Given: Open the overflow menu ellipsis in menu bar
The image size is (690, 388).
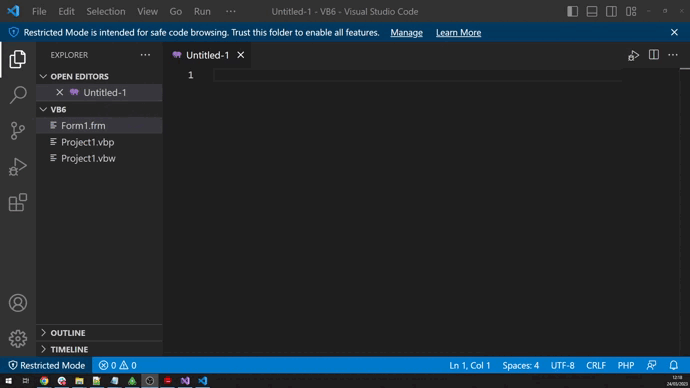Looking at the screenshot, I should pyautogui.click(x=231, y=11).
